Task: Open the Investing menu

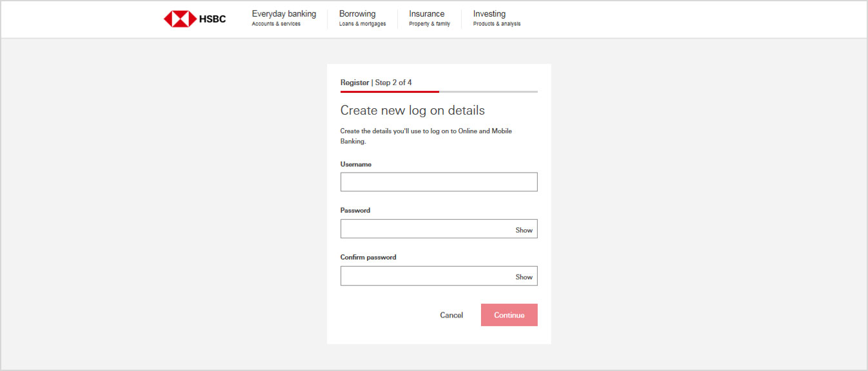Action: pyautogui.click(x=489, y=14)
